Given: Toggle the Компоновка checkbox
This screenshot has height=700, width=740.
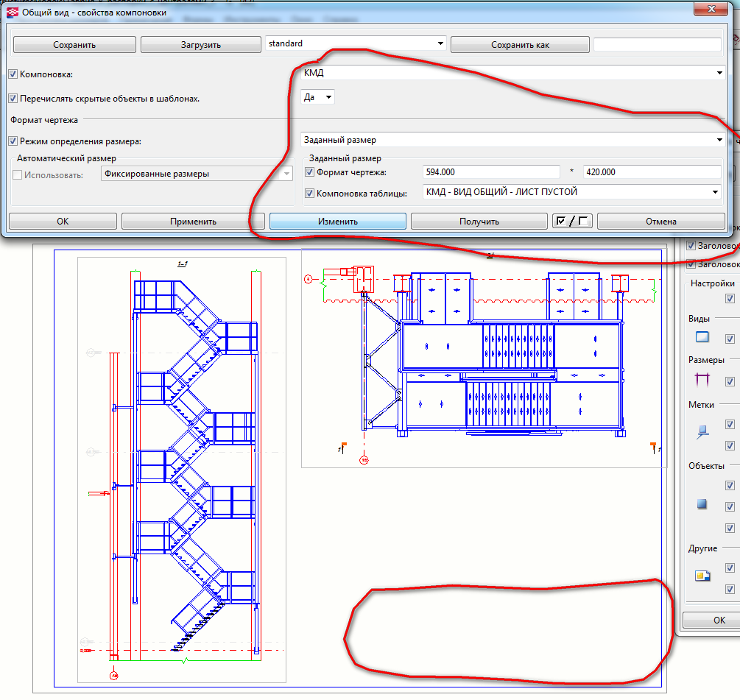Looking at the screenshot, I should 13,74.
